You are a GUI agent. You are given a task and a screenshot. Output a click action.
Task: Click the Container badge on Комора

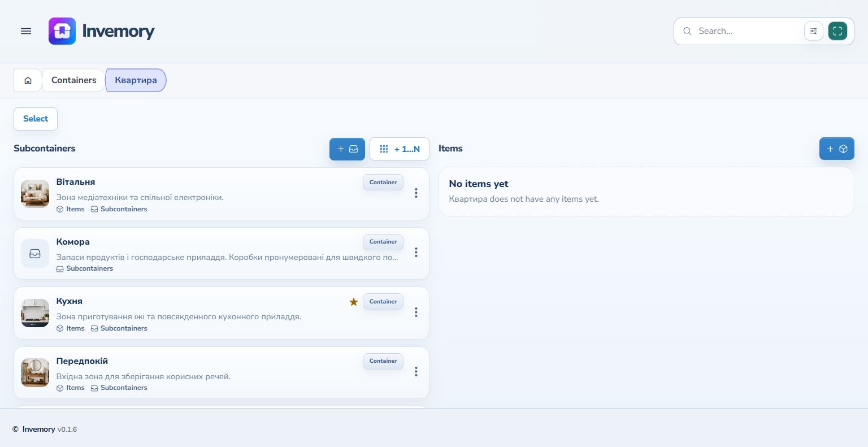coord(383,242)
